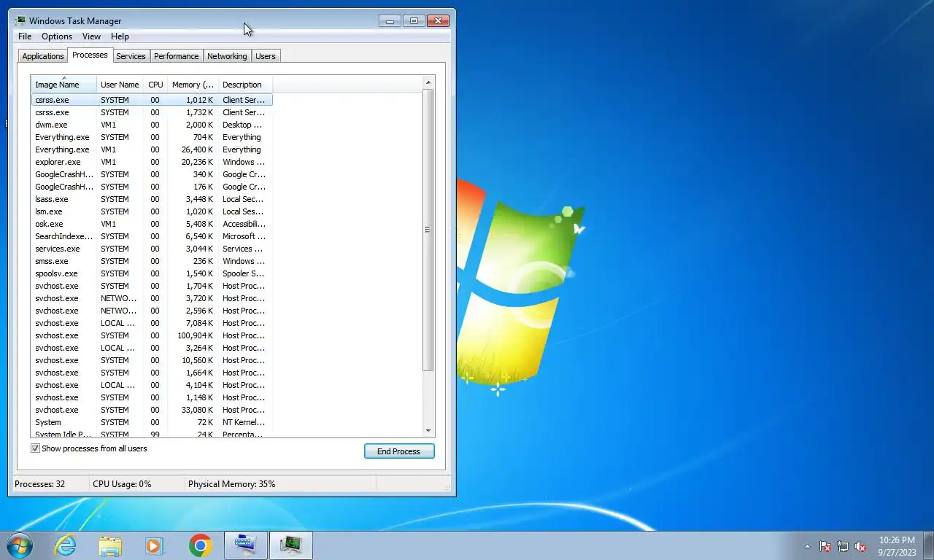Select the spoolsv.exe process

tap(152, 273)
